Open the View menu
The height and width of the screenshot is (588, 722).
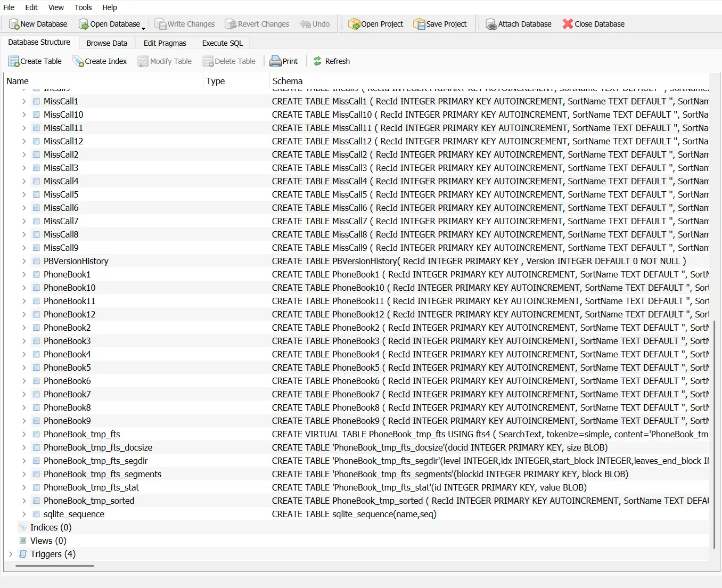[56, 7]
